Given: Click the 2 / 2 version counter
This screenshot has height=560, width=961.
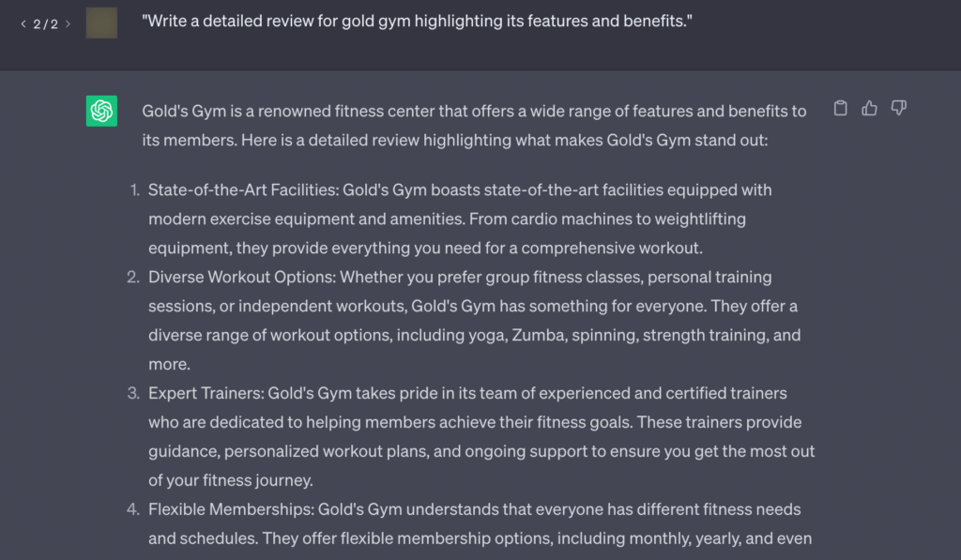Looking at the screenshot, I should [45, 23].
